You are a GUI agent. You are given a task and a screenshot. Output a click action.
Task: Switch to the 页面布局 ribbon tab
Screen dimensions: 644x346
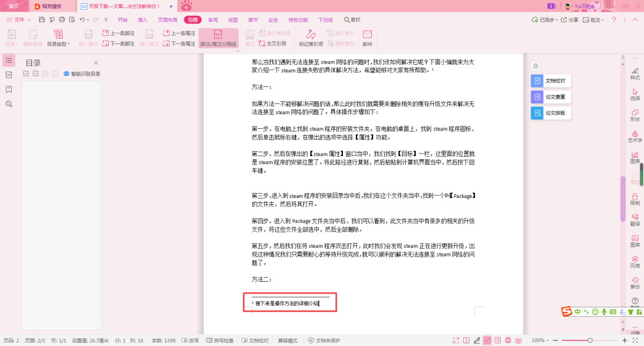coord(167,20)
